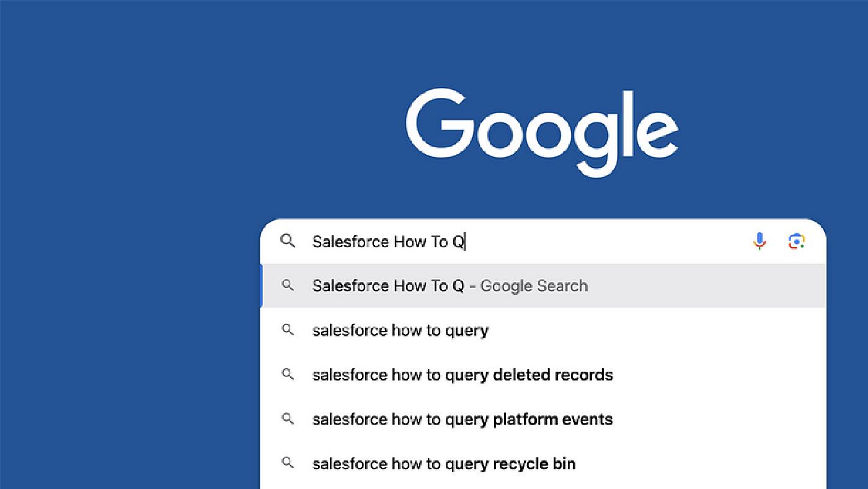
Task: Click the typed 'Salesforce How To Q' query text
Action: [388, 241]
